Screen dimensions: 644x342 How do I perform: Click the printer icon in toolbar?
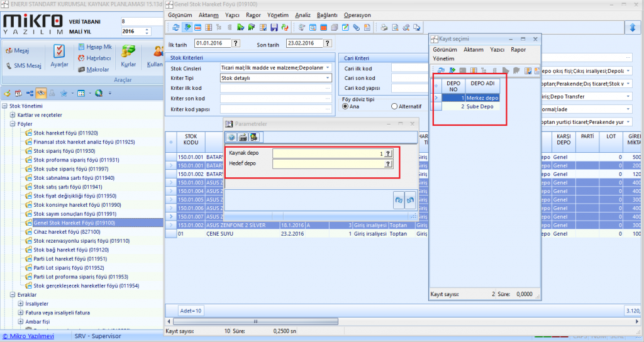coord(384,27)
